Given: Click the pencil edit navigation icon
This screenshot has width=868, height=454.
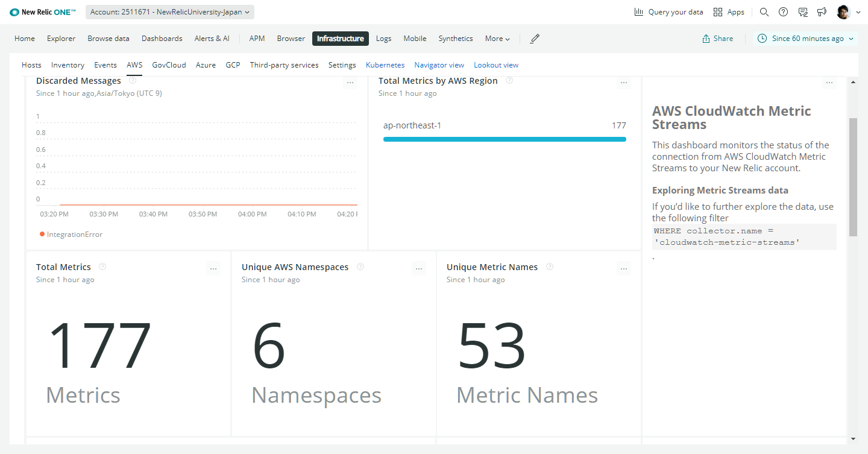Looking at the screenshot, I should (x=535, y=39).
